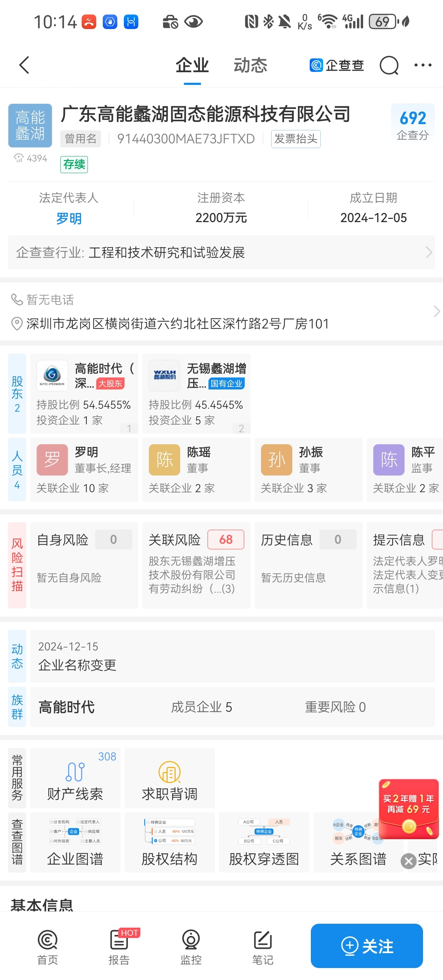Expand contact details chevron at right
This screenshot has width=443, height=980.
(x=436, y=311)
